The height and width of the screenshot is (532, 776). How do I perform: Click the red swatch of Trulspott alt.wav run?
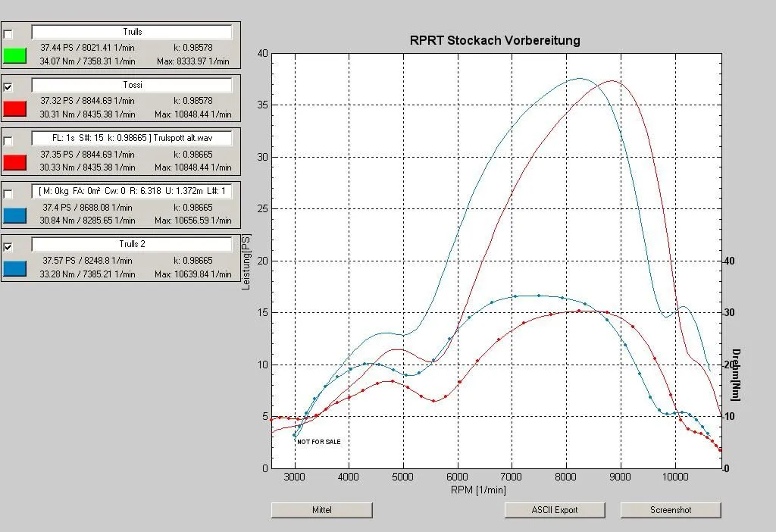(x=15, y=162)
